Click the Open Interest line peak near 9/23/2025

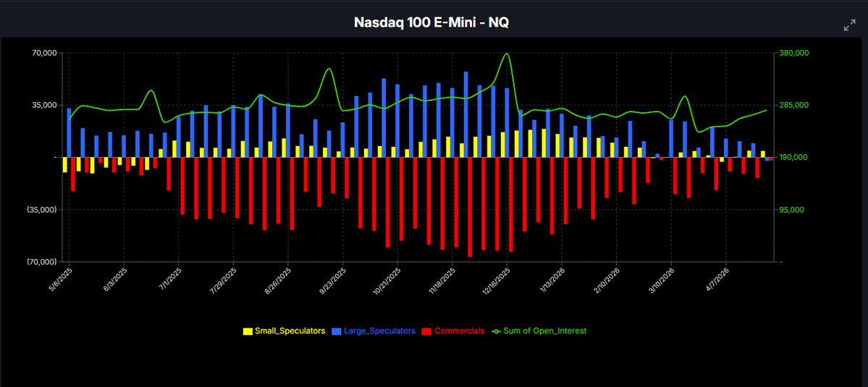click(329, 69)
